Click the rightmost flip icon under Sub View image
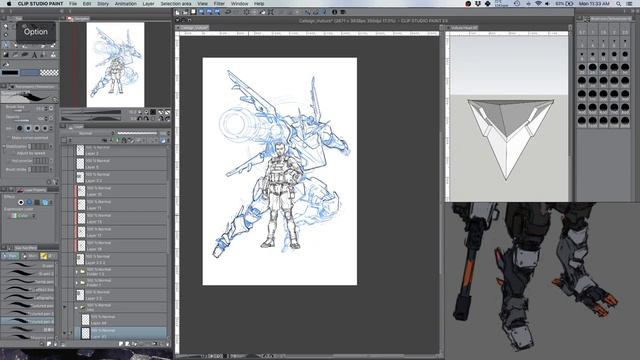640x360 pixels. coord(167,112)
